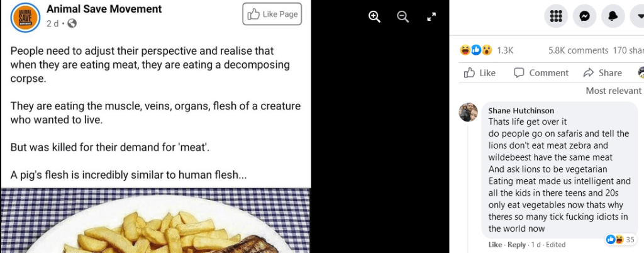The image size is (644, 253).
Task: Open the public audience globe icon
Action: 72,24
